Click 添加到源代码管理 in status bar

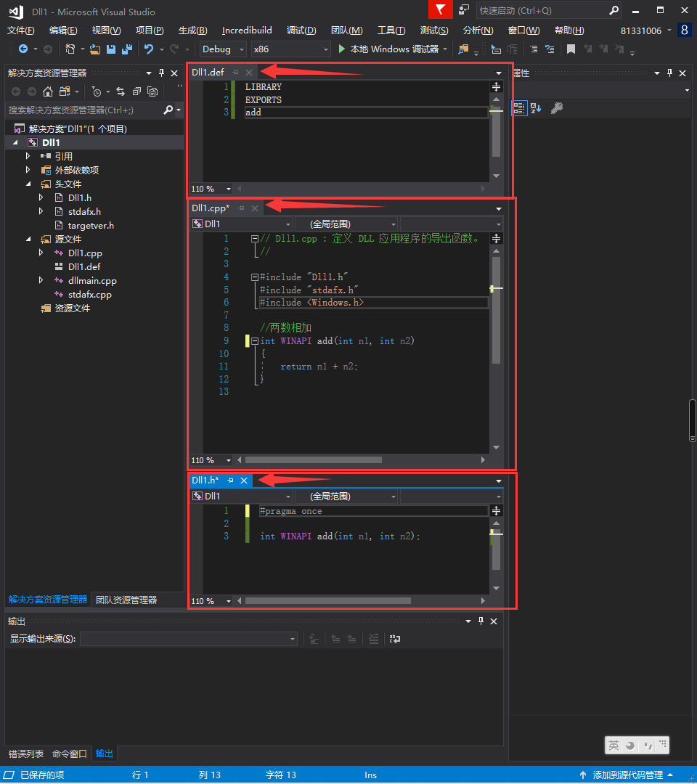point(627,775)
